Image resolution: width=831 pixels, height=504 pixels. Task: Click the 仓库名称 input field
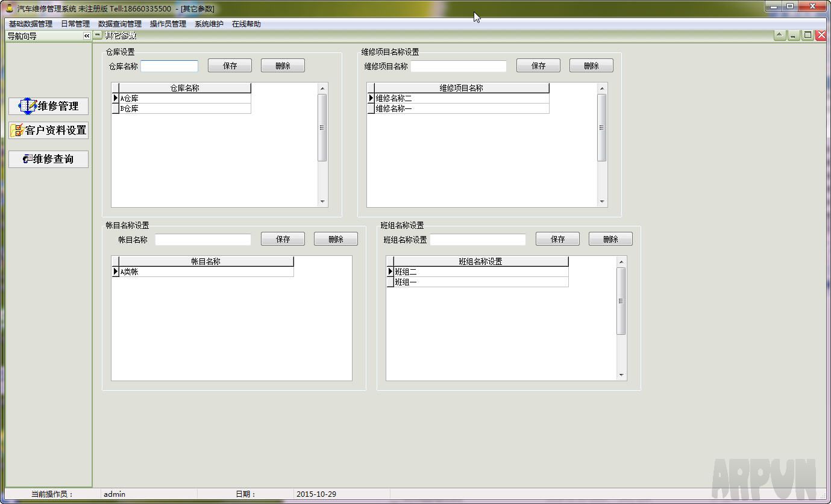169,66
